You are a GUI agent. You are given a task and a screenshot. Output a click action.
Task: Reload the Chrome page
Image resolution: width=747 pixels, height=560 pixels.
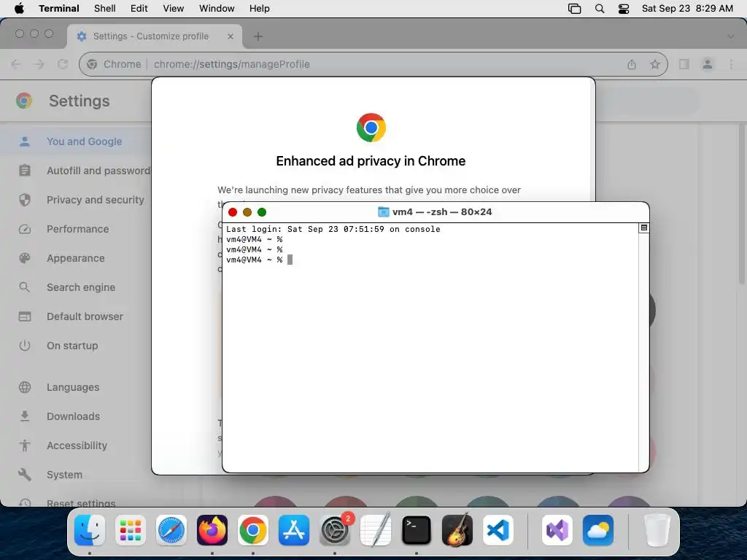click(63, 64)
